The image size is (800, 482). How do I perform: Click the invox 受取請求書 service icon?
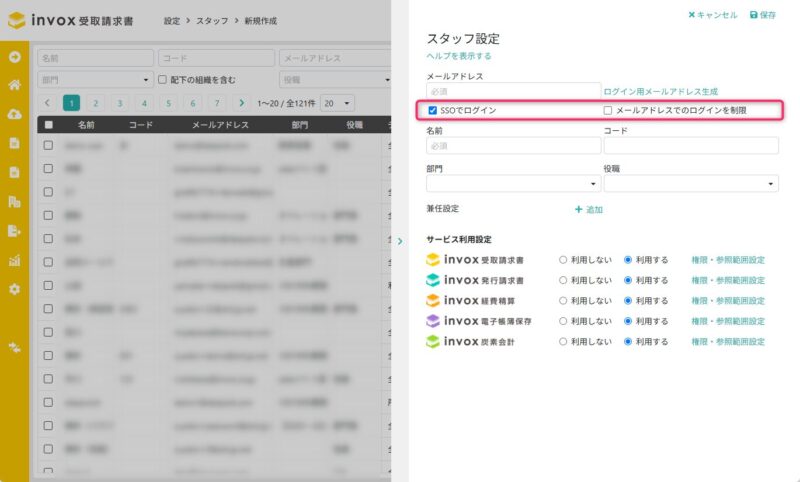click(433, 260)
